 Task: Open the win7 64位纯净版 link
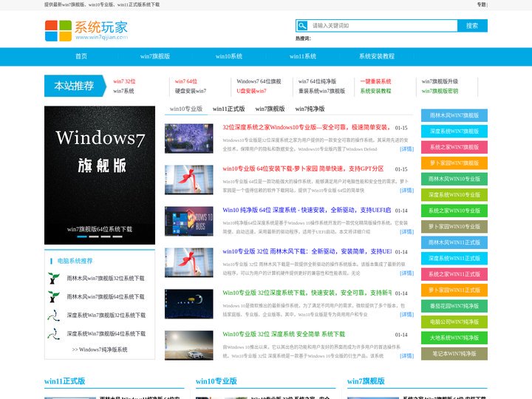pyautogui.click(x=317, y=81)
